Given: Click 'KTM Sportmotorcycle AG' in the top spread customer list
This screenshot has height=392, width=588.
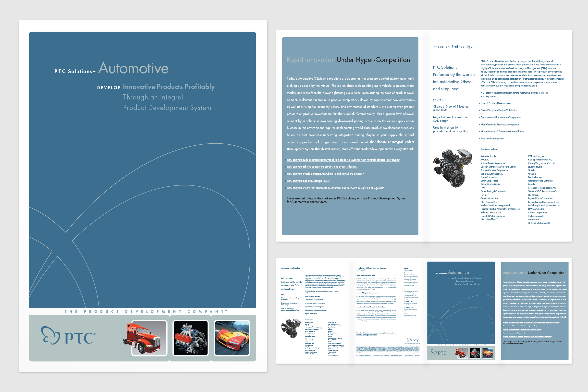Looking at the screenshot, I should click(540, 160).
